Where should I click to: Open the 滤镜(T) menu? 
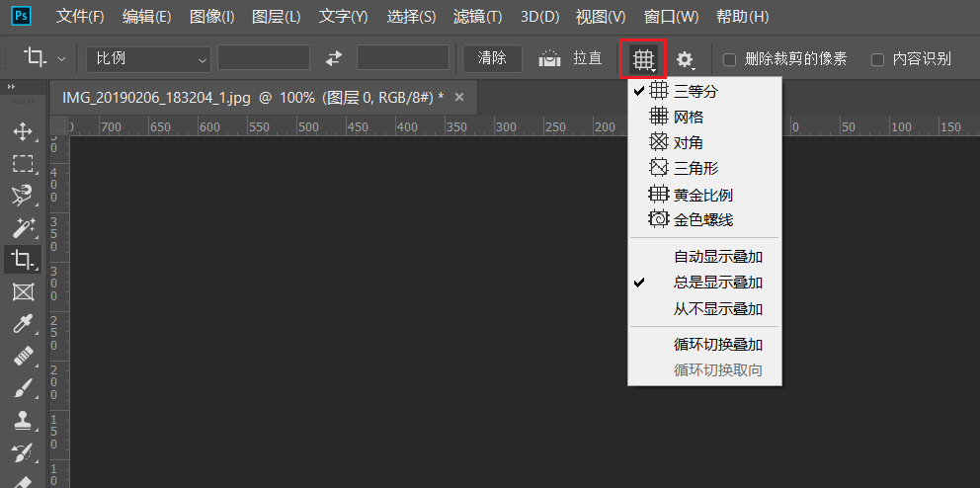tap(477, 17)
